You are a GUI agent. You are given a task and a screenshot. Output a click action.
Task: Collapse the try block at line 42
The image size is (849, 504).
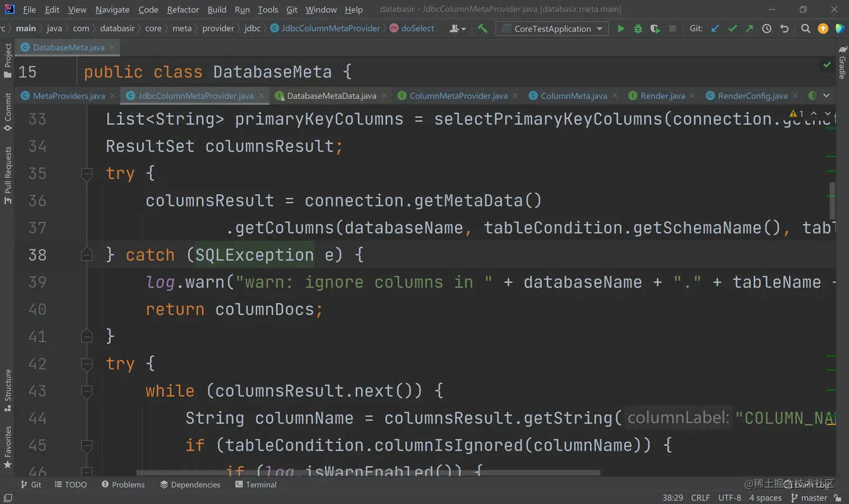86,364
